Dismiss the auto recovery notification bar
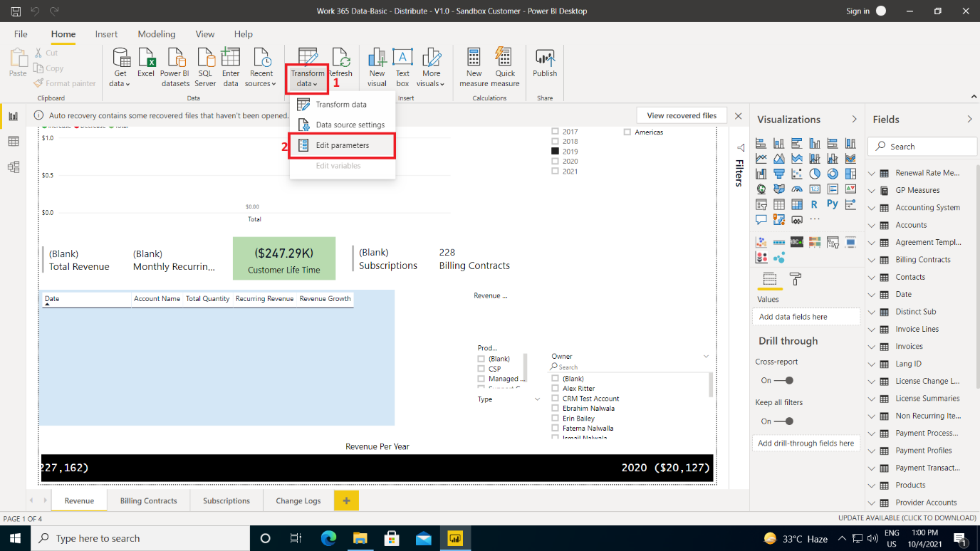This screenshot has height=551, width=980. [x=738, y=115]
